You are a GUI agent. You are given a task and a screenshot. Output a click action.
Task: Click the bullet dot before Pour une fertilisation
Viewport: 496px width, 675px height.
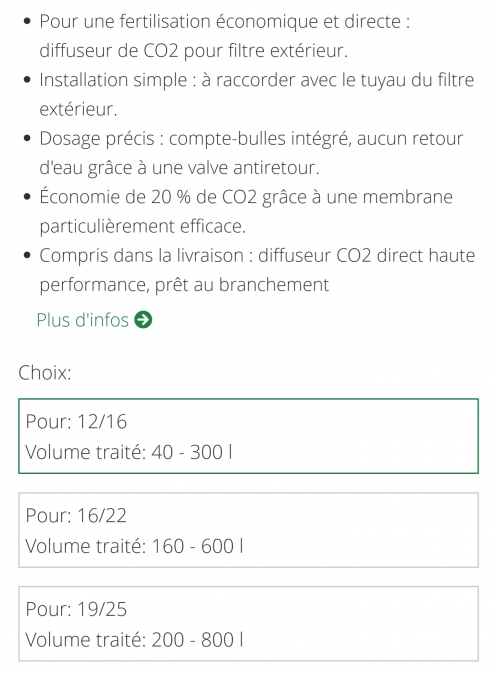coord(28,22)
